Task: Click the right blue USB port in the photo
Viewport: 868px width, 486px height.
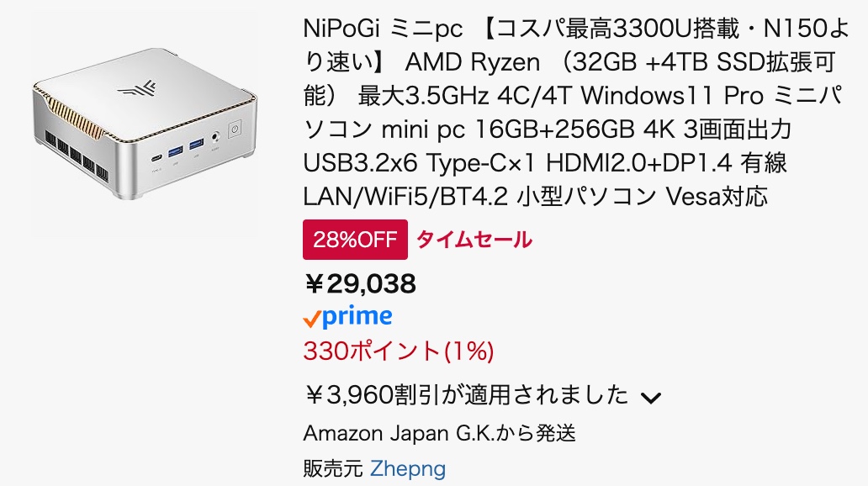Action: (196, 145)
